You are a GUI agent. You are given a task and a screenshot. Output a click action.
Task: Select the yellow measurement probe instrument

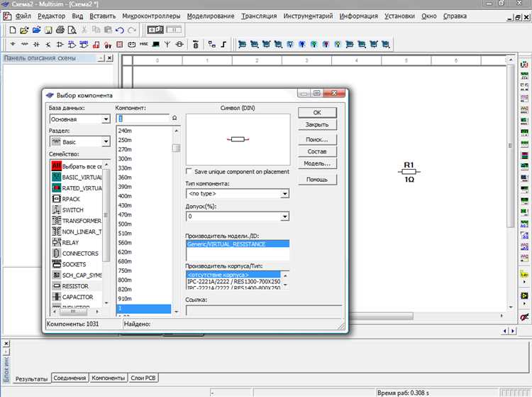524,274
